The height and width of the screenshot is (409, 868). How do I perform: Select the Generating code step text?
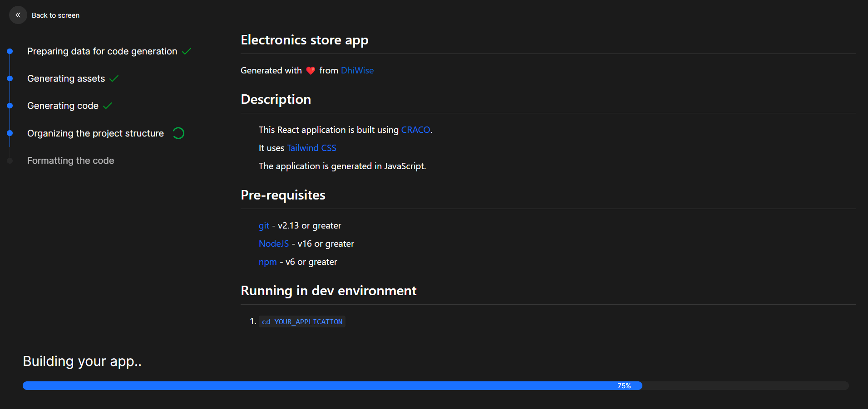[x=63, y=106]
